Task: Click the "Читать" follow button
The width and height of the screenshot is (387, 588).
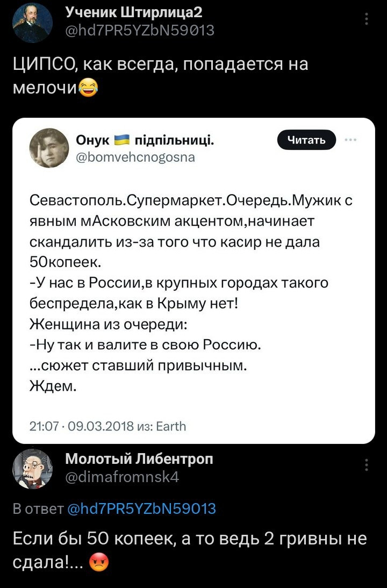Action: tap(306, 141)
